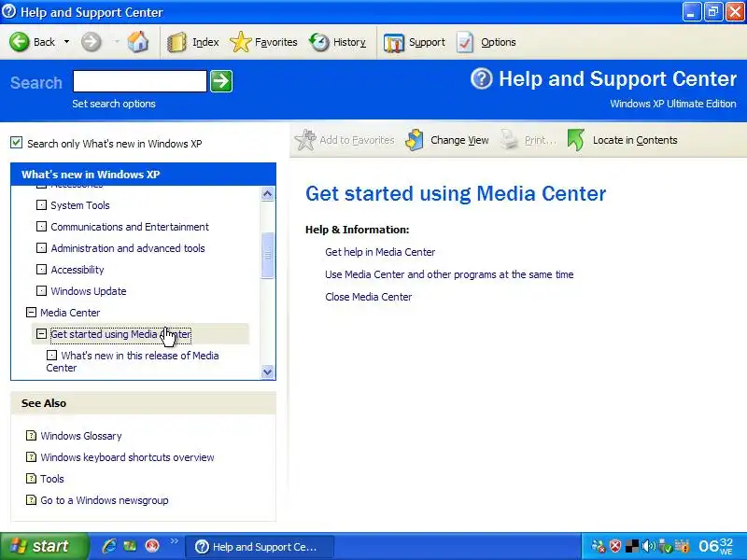Open the Index book icon

[x=176, y=42]
